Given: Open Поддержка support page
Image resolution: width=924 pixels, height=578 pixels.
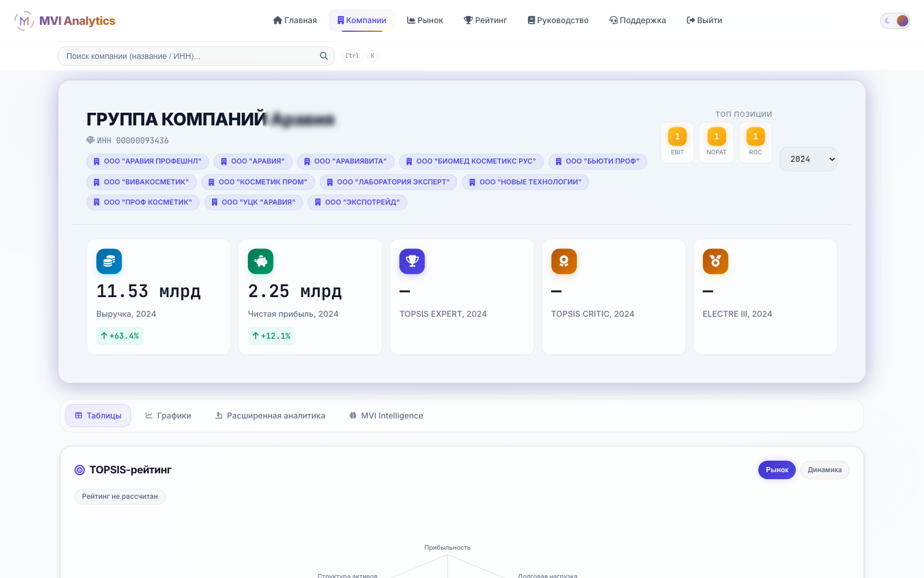Looking at the screenshot, I should click(x=638, y=20).
